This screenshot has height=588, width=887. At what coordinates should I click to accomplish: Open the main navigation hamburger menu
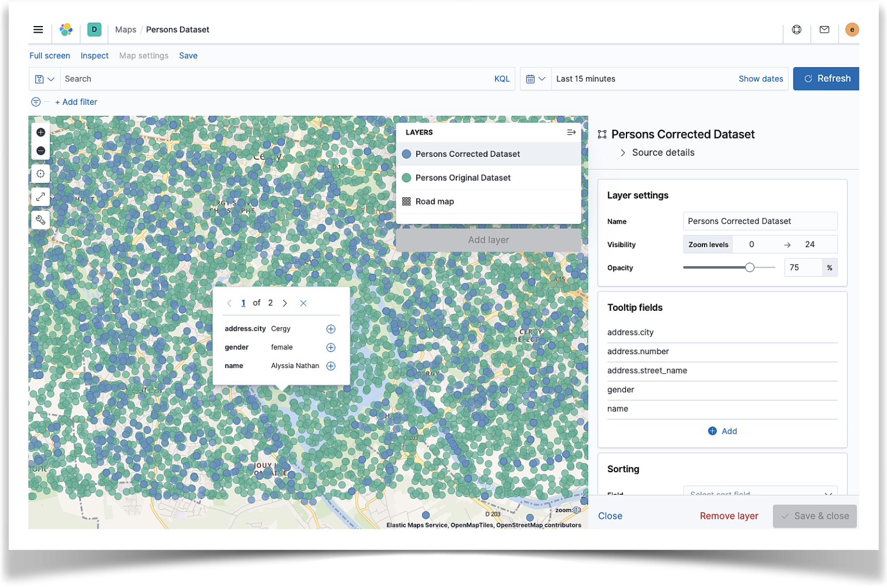click(x=38, y=29)
